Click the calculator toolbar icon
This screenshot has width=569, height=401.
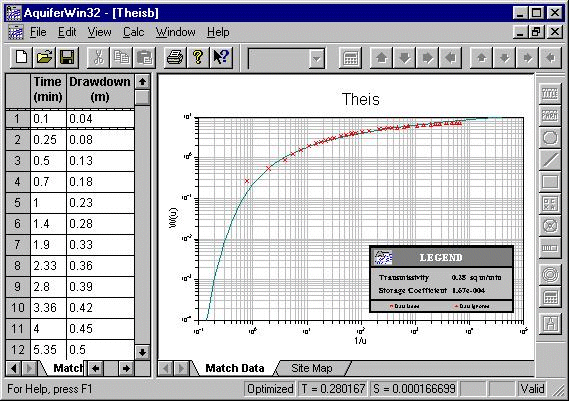click(350, 57)
